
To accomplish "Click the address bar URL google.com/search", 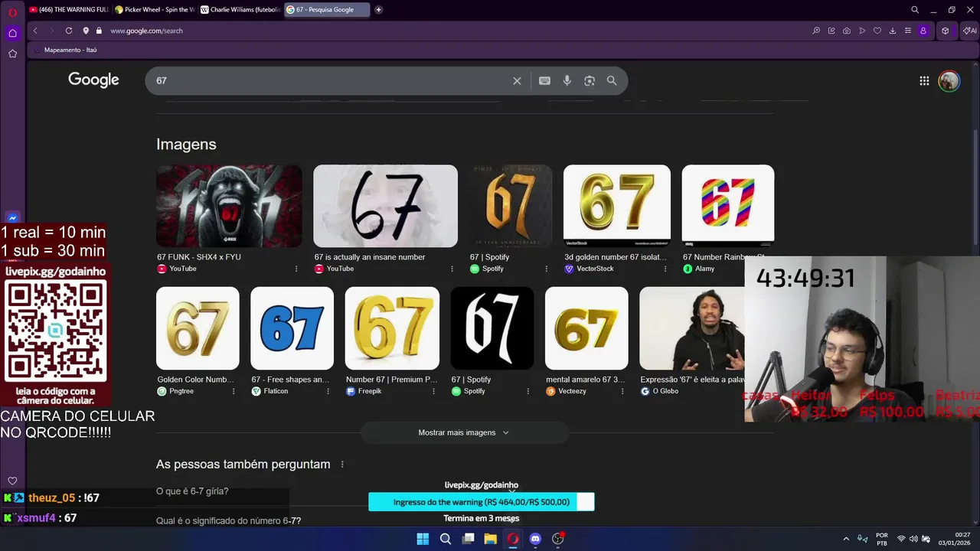I will (146, 31).
